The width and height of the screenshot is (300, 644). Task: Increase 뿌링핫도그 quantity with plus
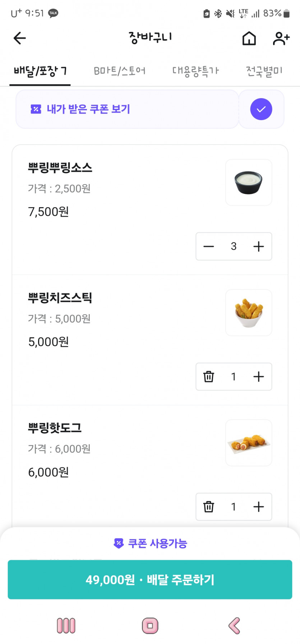pyautogui.click(x=259, y=507)
